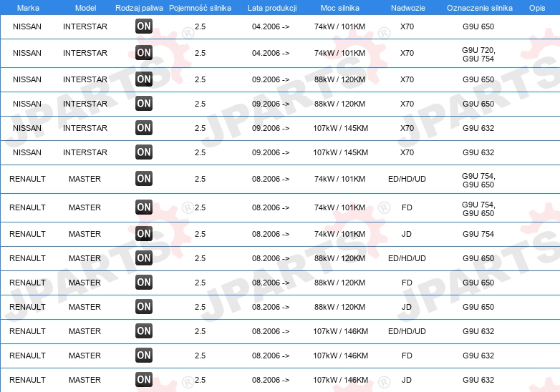
Task: Select 'G9U 632' in the Renault JD row
Action: click(478, 380)
